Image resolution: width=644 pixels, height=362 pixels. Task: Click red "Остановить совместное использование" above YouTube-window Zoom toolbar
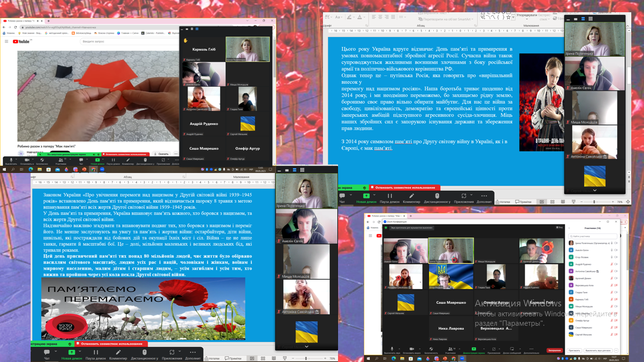pos(125,154)
